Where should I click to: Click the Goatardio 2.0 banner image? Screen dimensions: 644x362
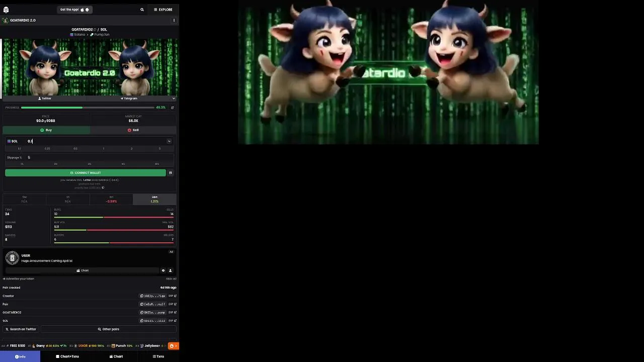pyautogui.click(x=90, y=67)
